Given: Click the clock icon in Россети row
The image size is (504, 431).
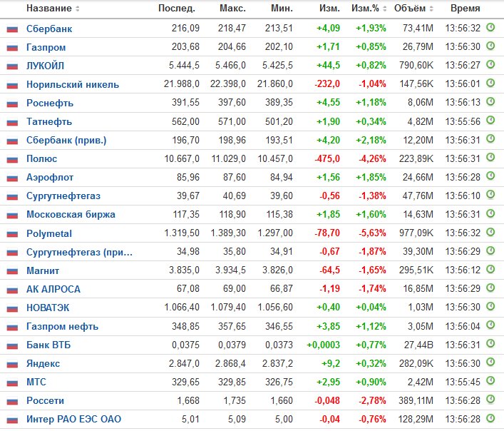Looking at the screenshot, I should point(490,400).
